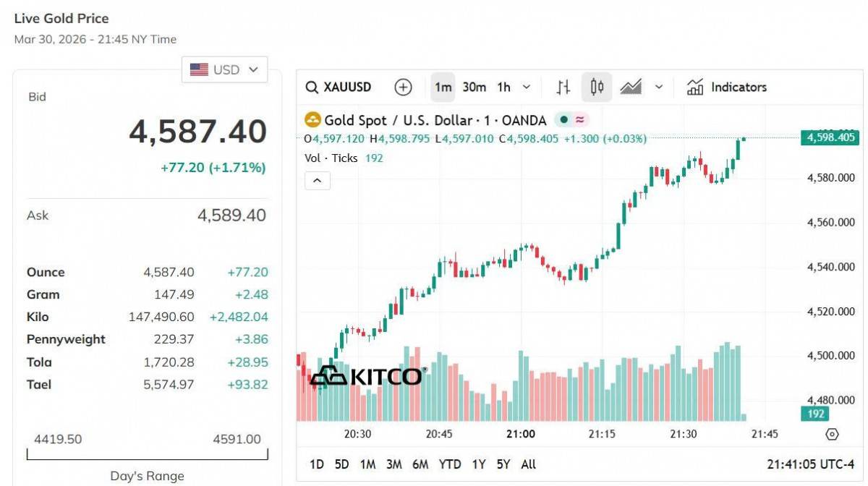Click the 21:41:05 UTC-4 timezone button
The height and width of the screenshot is (486, 868).
(x=811, y=464)
